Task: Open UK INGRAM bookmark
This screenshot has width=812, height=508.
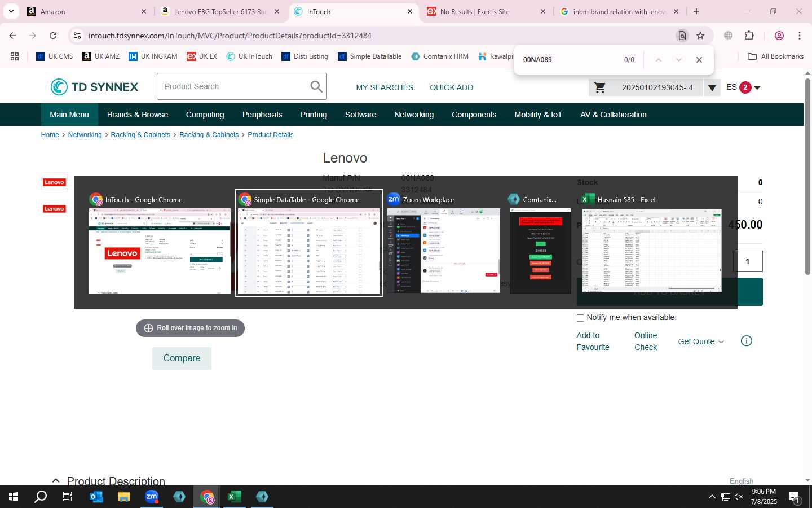Action: coord(153,56)
